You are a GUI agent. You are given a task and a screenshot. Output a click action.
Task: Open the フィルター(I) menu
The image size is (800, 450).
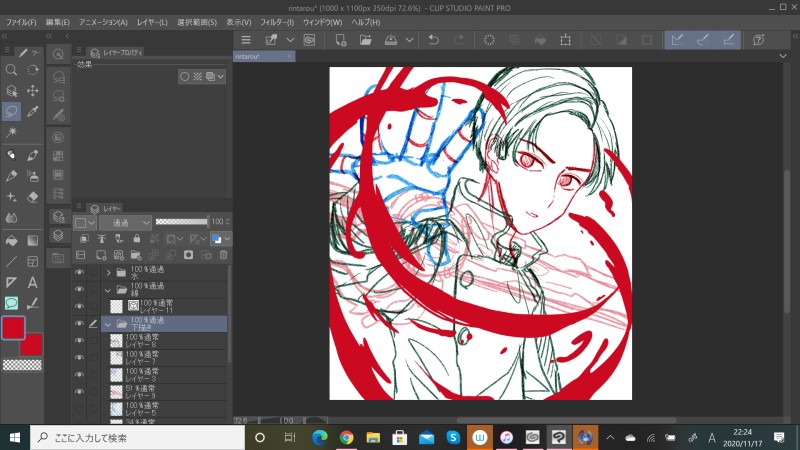coord(276,21)
